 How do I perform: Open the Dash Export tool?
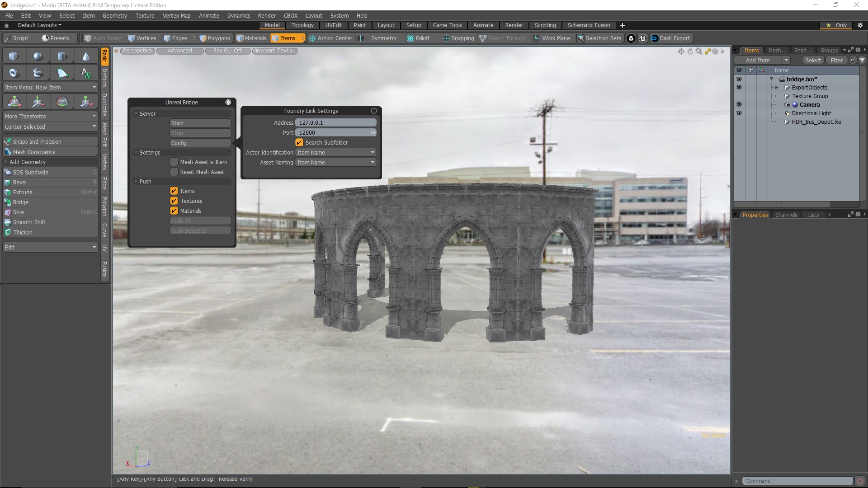671,38
